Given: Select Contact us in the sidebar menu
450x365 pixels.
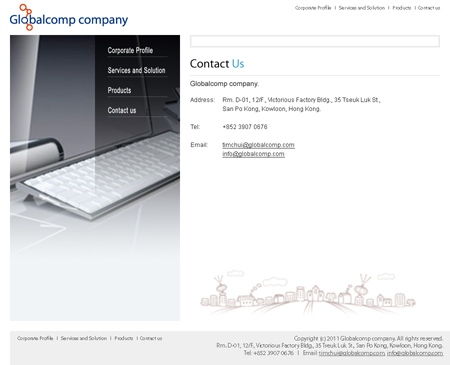Looking at the screenshot, I should (122, 110).
